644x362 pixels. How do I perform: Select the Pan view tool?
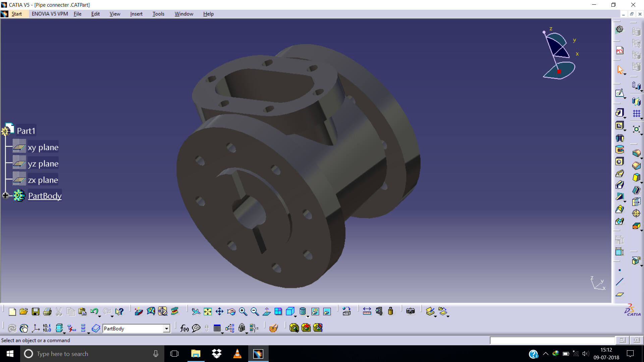tap(219, 312)
